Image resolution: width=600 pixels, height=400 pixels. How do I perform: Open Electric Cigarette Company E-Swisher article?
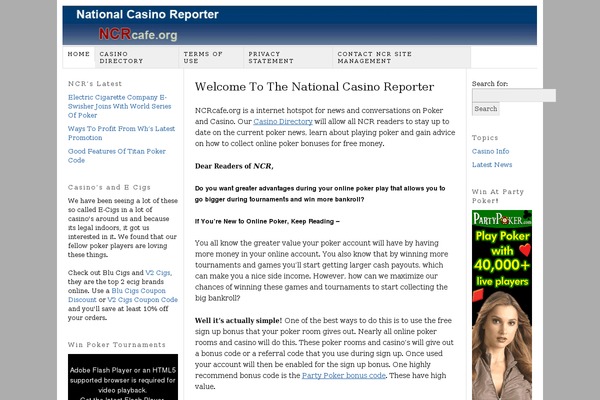(119, 106)
